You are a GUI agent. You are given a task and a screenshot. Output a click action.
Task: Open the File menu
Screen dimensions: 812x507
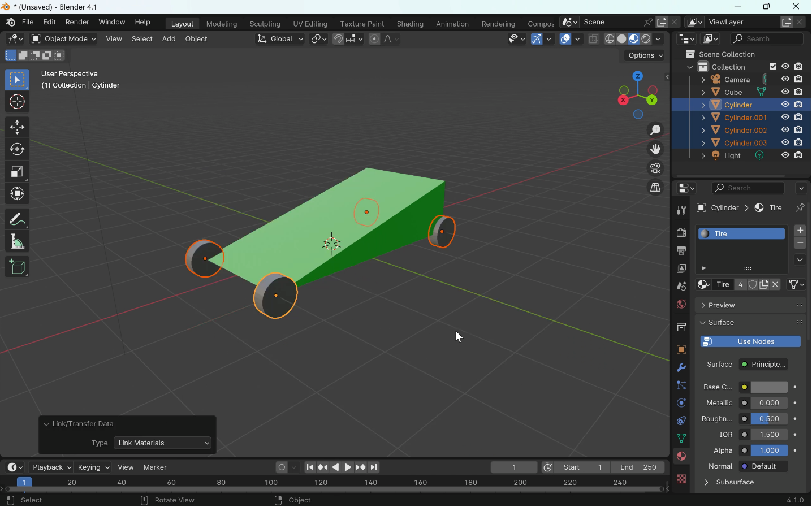point(28,23)
